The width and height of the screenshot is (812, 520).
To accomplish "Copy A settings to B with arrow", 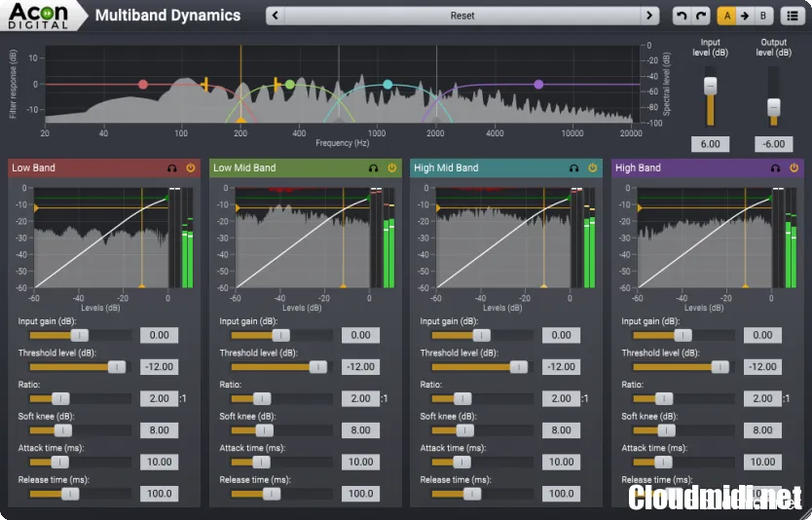I will pos(745,16).
